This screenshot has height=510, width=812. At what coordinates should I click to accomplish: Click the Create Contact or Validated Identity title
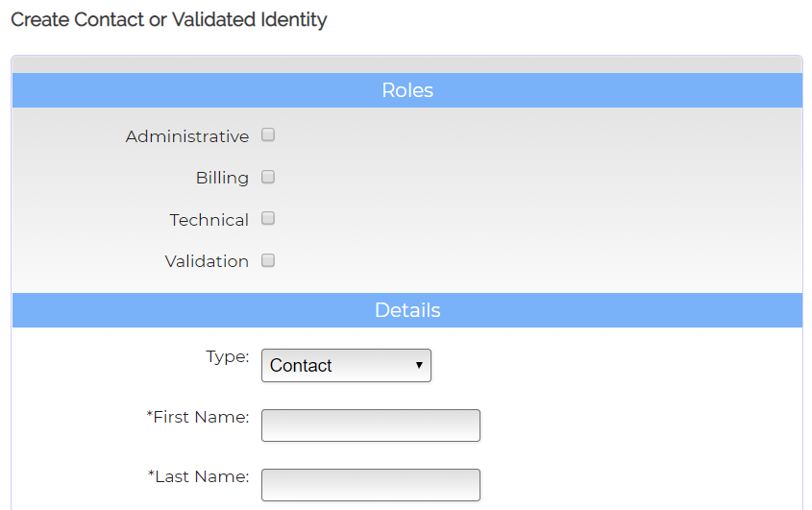(169, 19)
